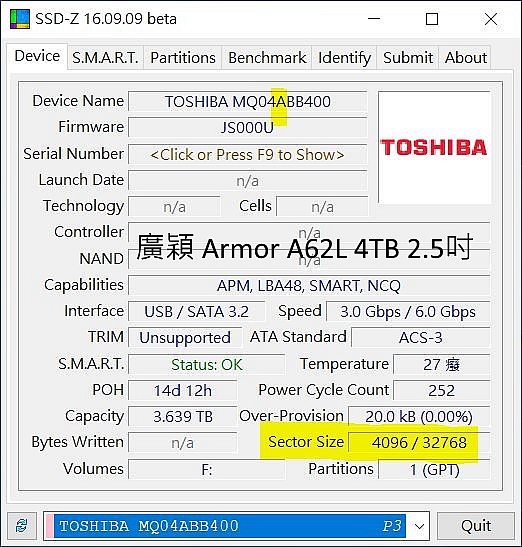
Task: Click the Power Cycle Count value 252
Action: (x=441, y=390)
